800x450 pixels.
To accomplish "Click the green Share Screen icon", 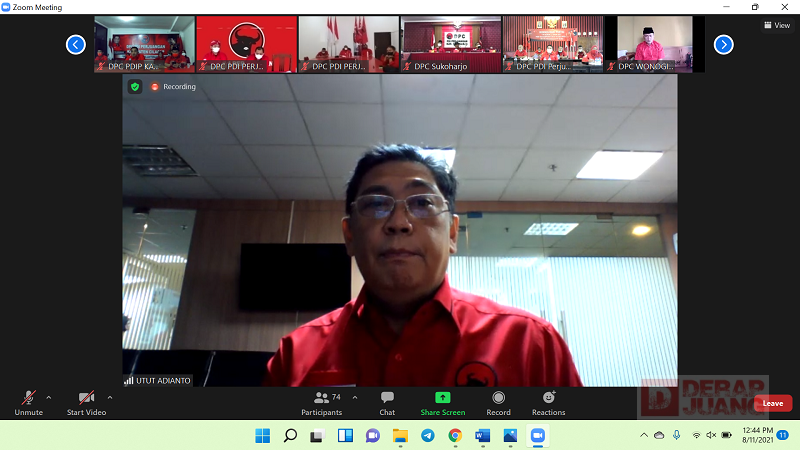I will [x=442, y=403].
